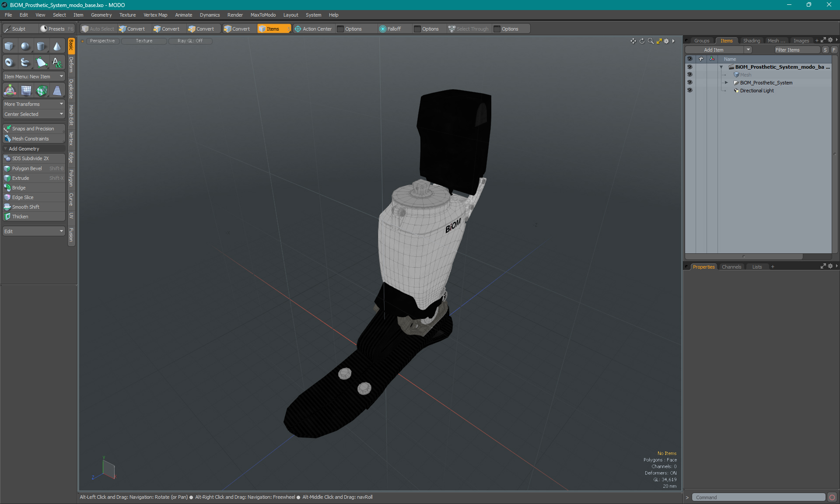Click Snaps and Precision button
The image size is (840, 504).
34,129
